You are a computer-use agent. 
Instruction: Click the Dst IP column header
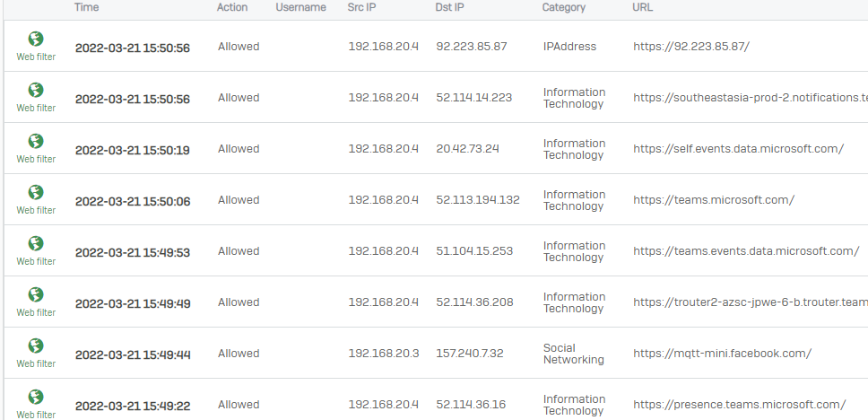pyautogui.click(x=450, y=8)
